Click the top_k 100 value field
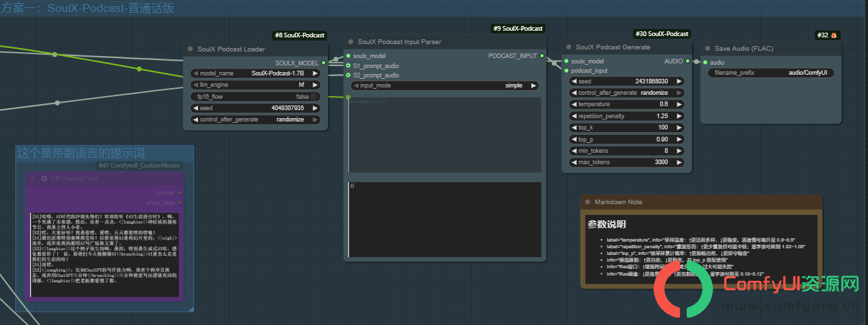 627,127
